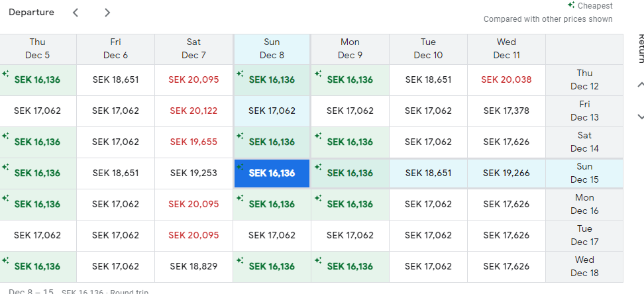Viewport: 644px width, 294px height.
Task: Click the Sun Dec 15 return row header
Action: [x=584, y=173]
